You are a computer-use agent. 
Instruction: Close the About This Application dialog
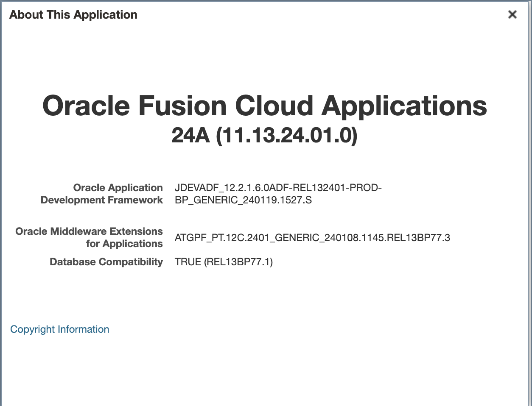[512, 14]
